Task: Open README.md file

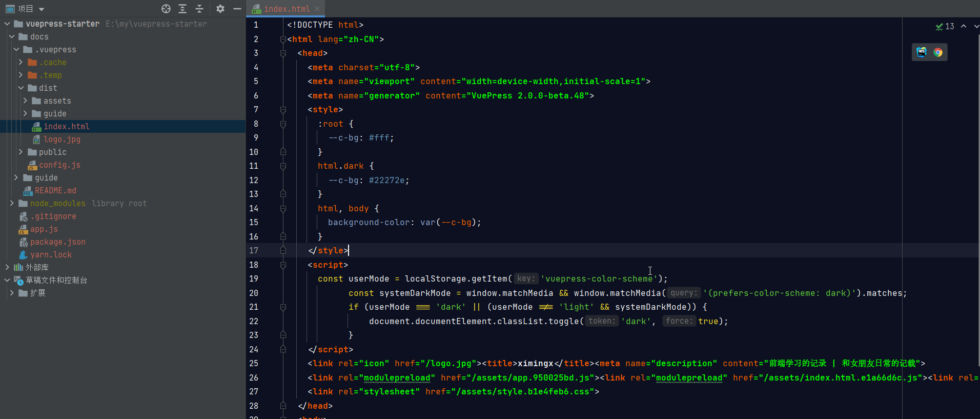Action: point(55,190)
